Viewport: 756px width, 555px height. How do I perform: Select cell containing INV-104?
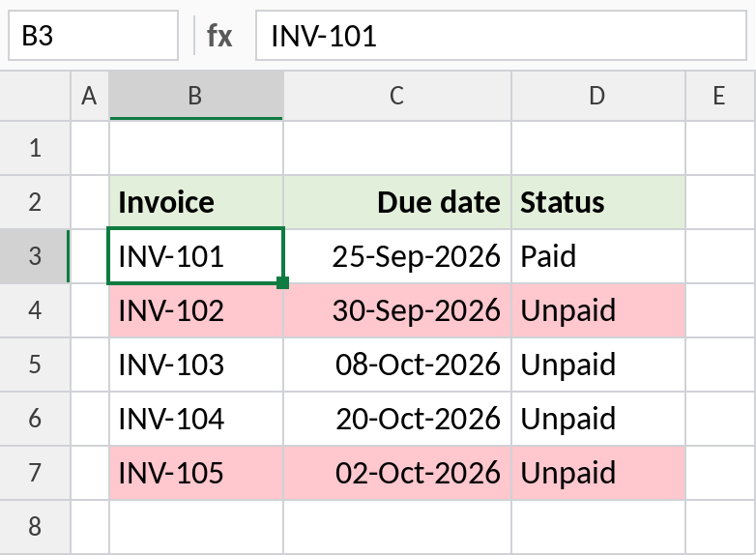click(x=196, y=418)
